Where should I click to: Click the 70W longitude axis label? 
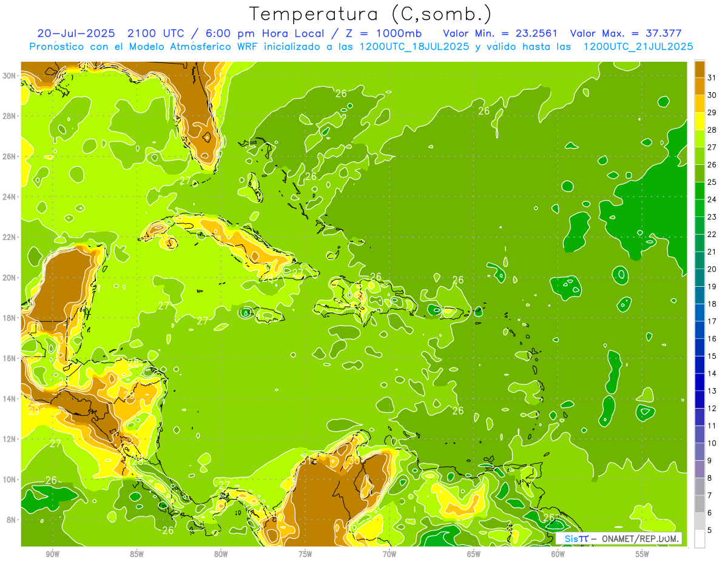click(389, 554)
